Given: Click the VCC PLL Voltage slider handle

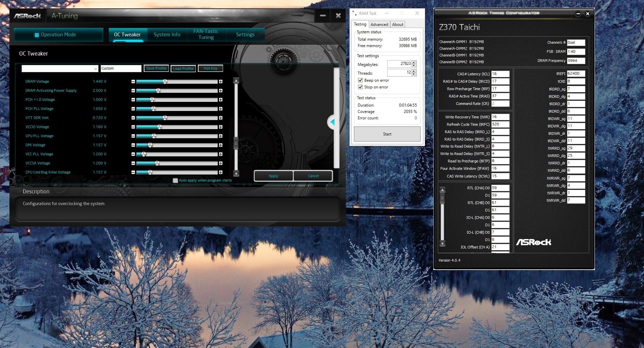Looking at the screenshot, I should pyautogui.click(x=144, y=154).
